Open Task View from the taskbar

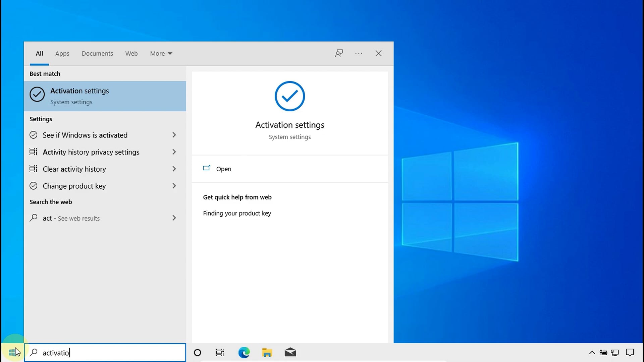pos(220,352)
